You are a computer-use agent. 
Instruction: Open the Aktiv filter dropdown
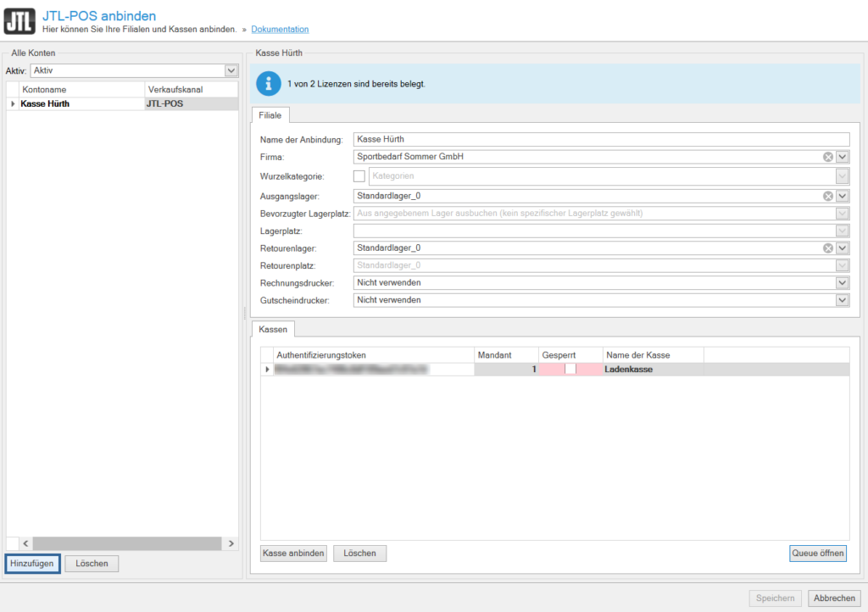(231, 70)
